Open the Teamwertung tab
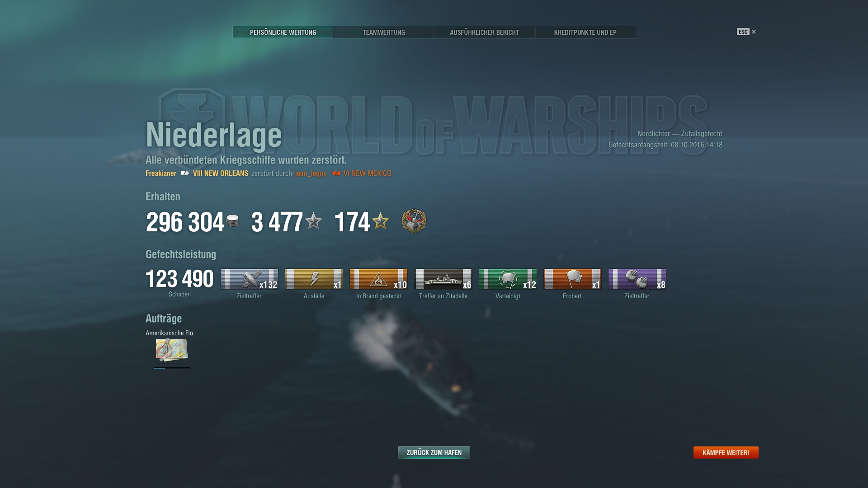Image resolution: width=868 pixels, height=488 pixels. (x=384, y=32)
